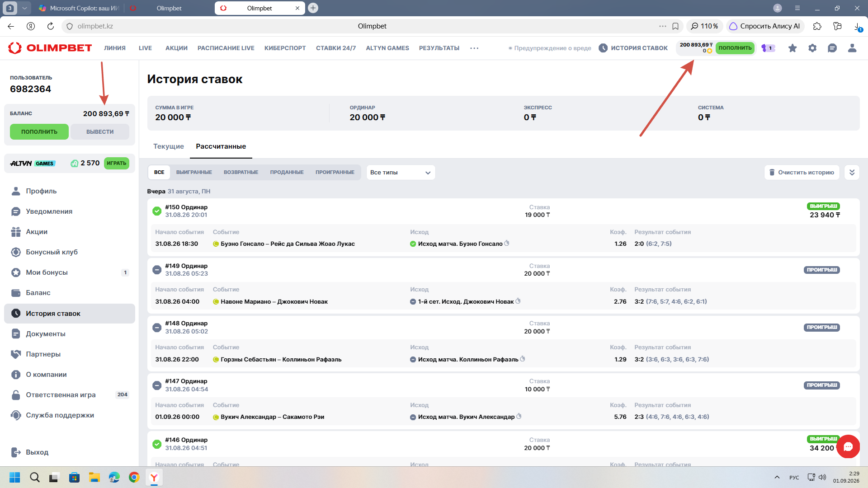Image resolution: width=868 pixels, height=488 pixels.
Task: Open File Explorer from taskbar
Action: (x=94, y=477)
